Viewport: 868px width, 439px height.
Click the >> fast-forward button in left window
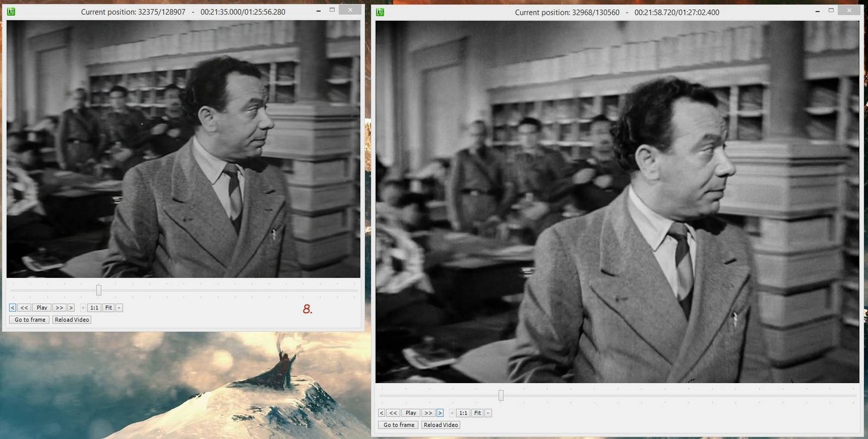coord(59,308)
